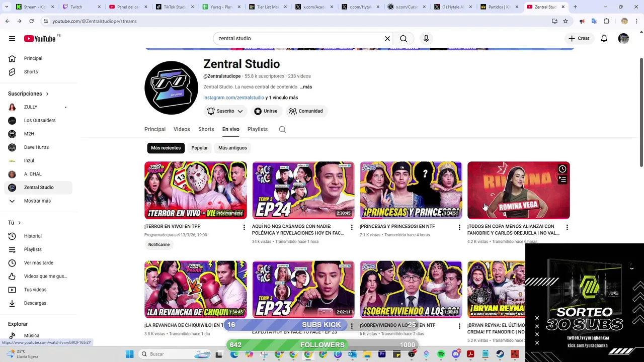Expand the Tú section chevron
This screenshot has height=362, width=644.
pos(19,223)
